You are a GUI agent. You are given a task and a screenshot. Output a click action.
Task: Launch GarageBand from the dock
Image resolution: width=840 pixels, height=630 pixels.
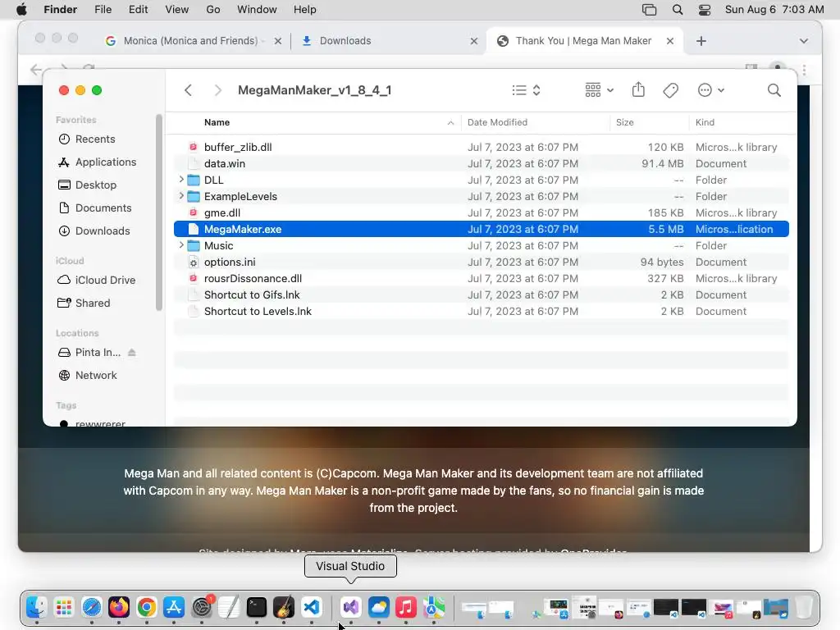tap(284, 608)
